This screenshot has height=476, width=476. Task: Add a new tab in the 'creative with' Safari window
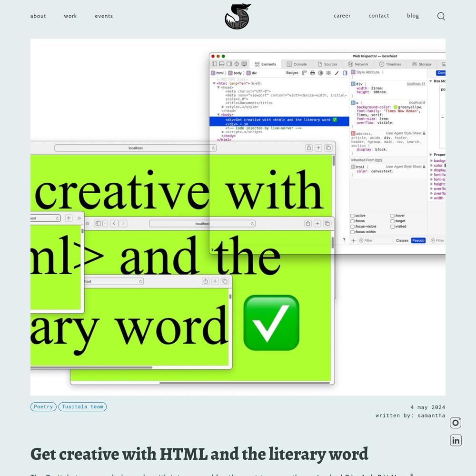click(318, 148)
